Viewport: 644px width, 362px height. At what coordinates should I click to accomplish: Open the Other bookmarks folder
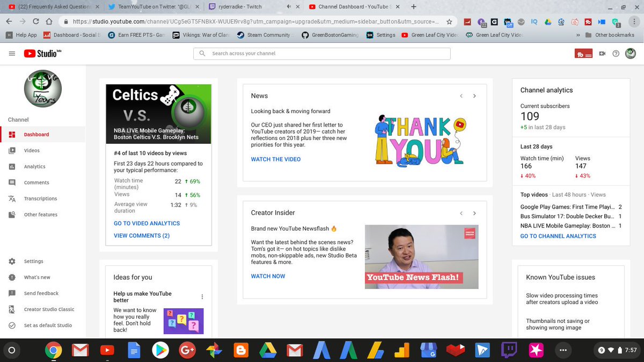coord(610,35)
